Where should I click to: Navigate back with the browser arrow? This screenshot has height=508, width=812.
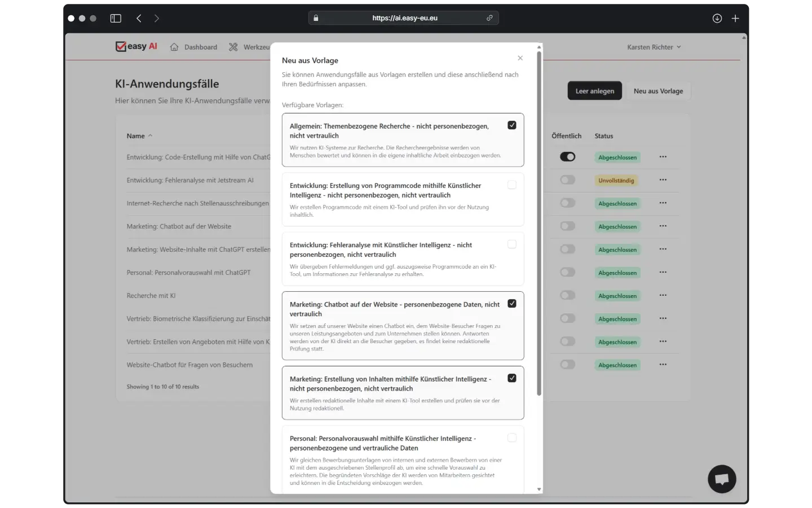pyautogui.click(x=139, y=18)
